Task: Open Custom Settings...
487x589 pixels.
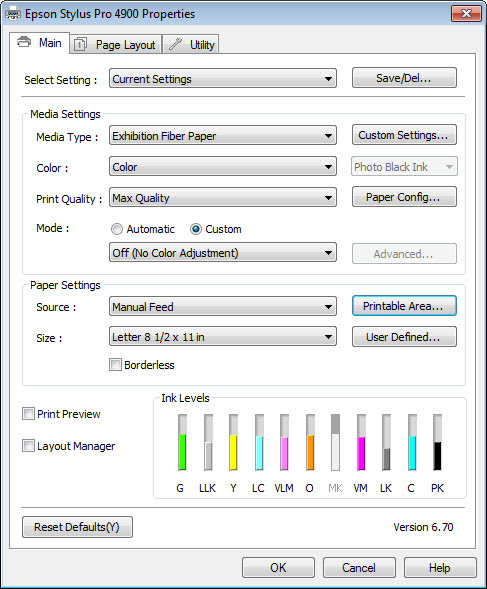Action: tap(404, 135)
